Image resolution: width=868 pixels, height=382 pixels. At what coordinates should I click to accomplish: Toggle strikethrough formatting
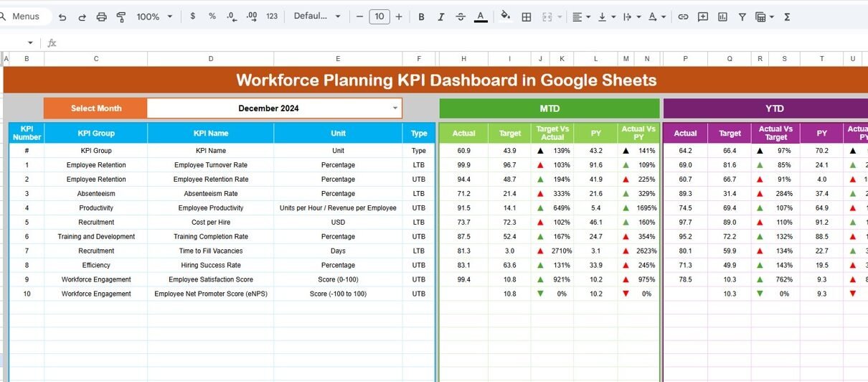coord(461,17)
